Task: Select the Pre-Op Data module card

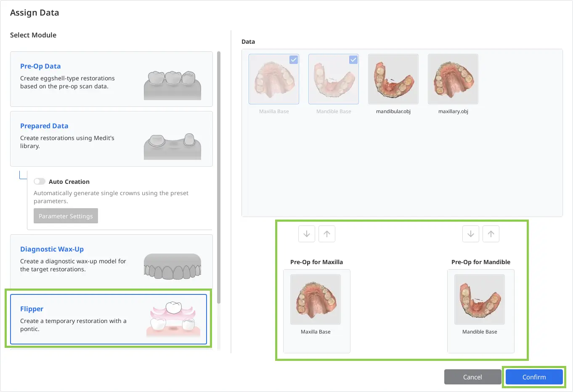Action: coord(111,79)
